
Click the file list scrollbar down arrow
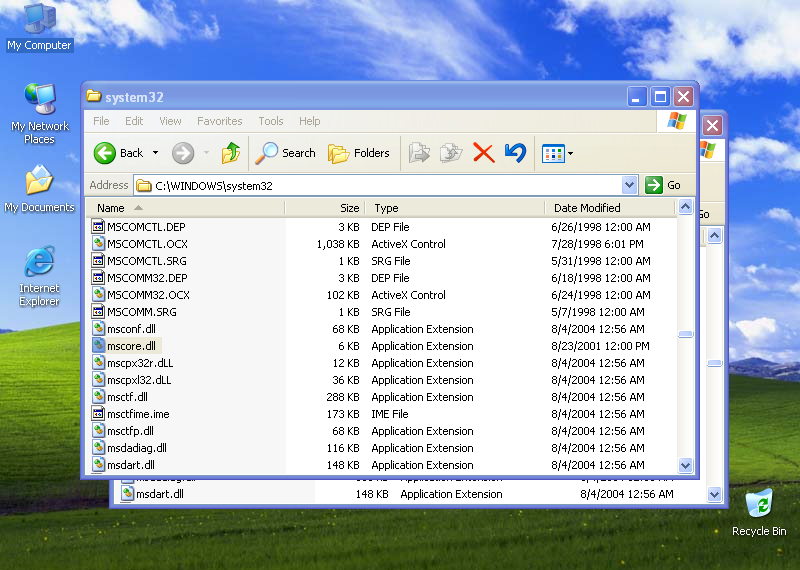(x=686, y=465)
